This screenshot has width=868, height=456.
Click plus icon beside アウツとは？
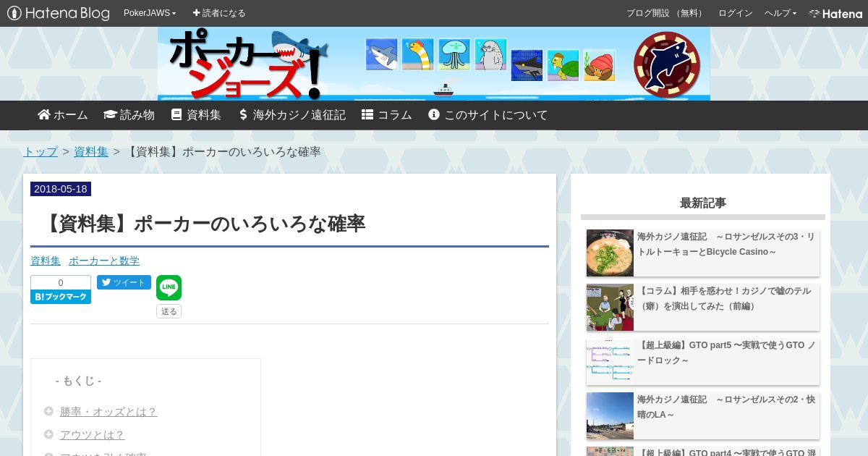[x=48, y=434]
